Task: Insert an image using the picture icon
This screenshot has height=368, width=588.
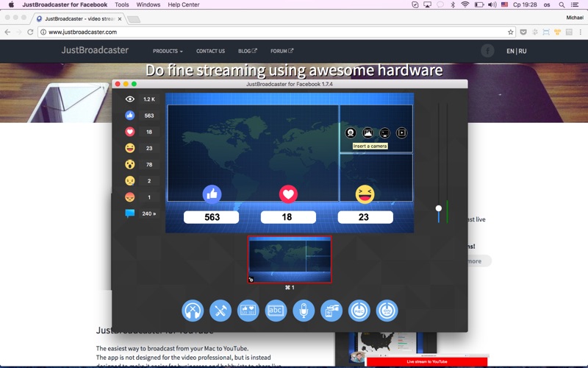Action: 368,132
